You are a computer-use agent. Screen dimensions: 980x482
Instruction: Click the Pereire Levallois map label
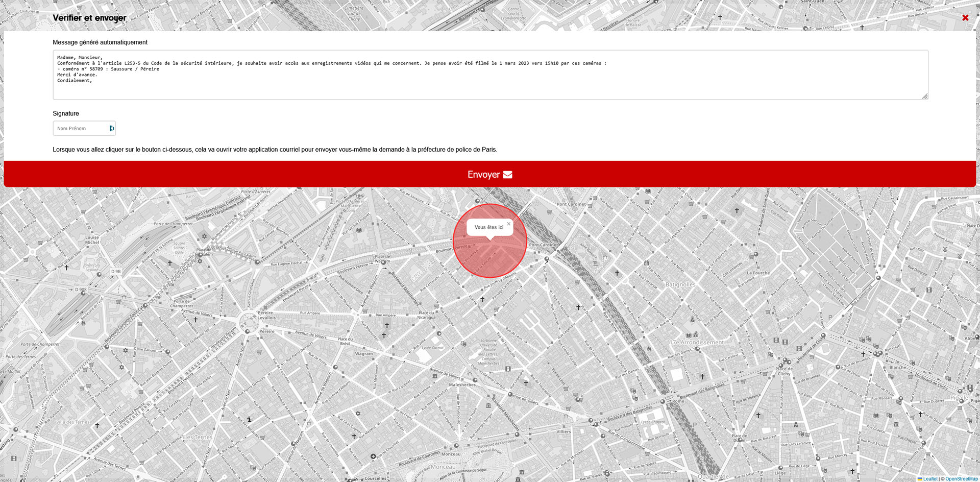(x=266, y=315)
